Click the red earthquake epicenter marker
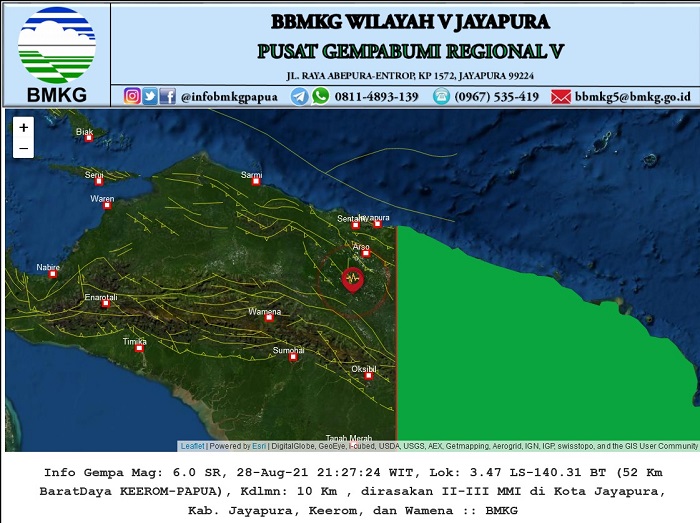The height and width of the screenshot is (523, 700). point(353,280)
